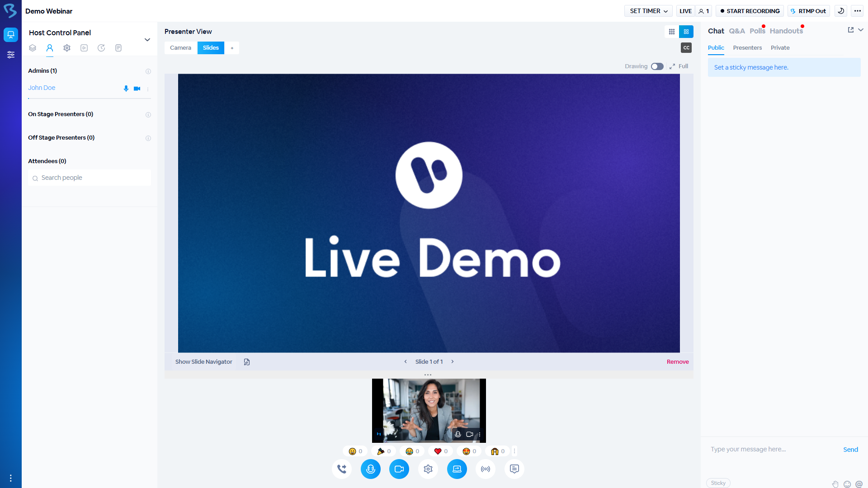
Task: Open the three-dot menu at the sidebar bottom
Action: pyautogui.click(x=11, y=478)
